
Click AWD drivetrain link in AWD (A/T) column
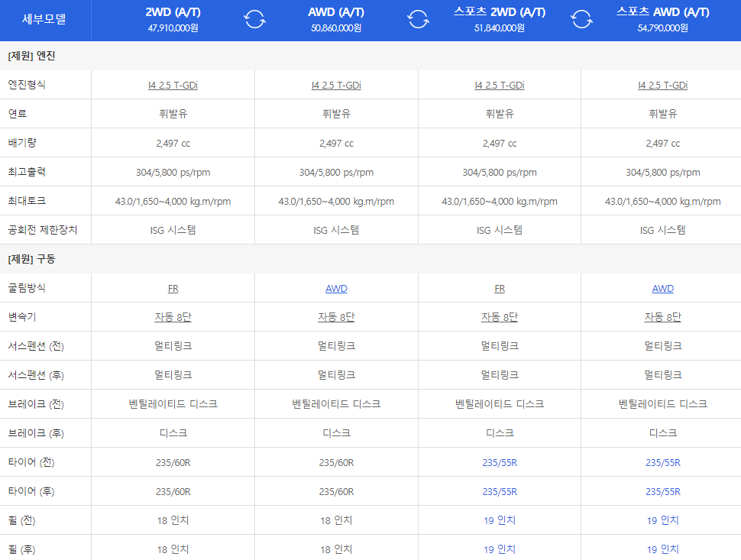pos(336,289)
